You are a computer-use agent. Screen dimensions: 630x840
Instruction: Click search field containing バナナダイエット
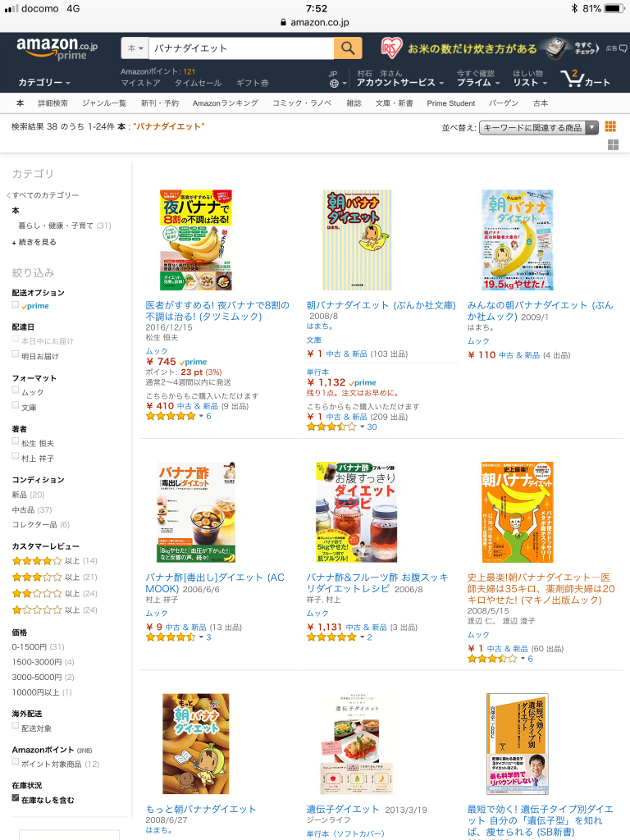(x=241, y=48)
